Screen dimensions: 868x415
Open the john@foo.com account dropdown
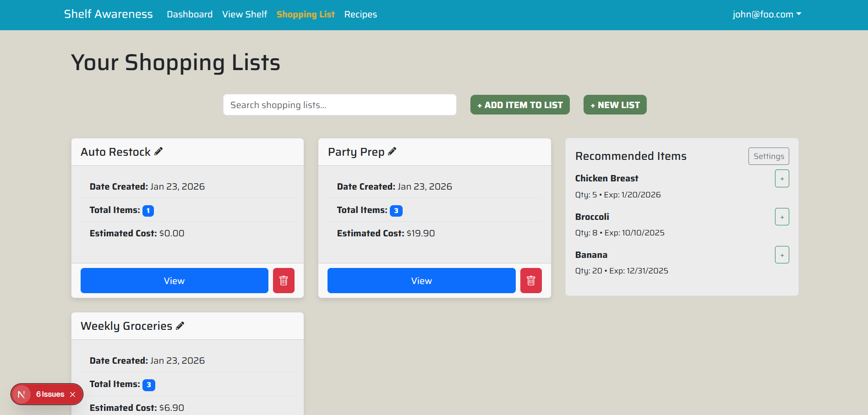point(766,14)
